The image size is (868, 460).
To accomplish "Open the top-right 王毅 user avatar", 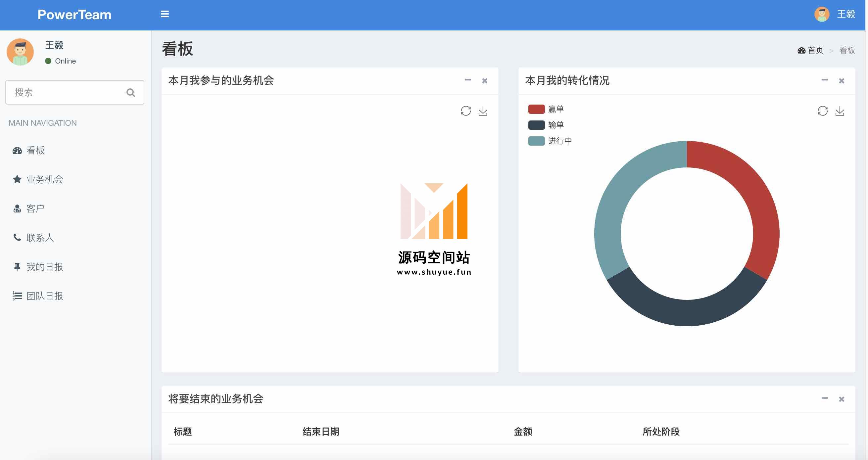I will coord(822,14).
